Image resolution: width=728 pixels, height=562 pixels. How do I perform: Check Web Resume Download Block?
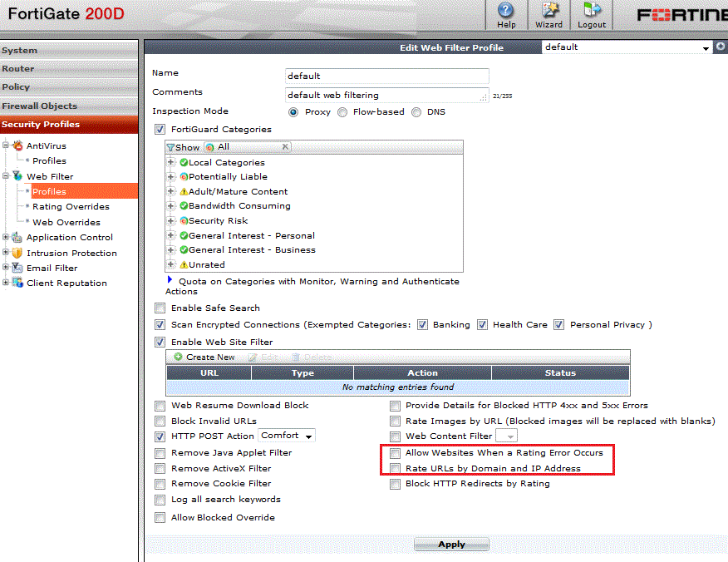pyautogui.click(x=160, y=406)
